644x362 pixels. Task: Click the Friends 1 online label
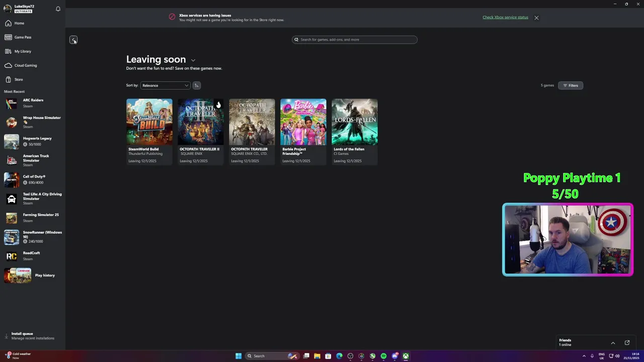565,342
